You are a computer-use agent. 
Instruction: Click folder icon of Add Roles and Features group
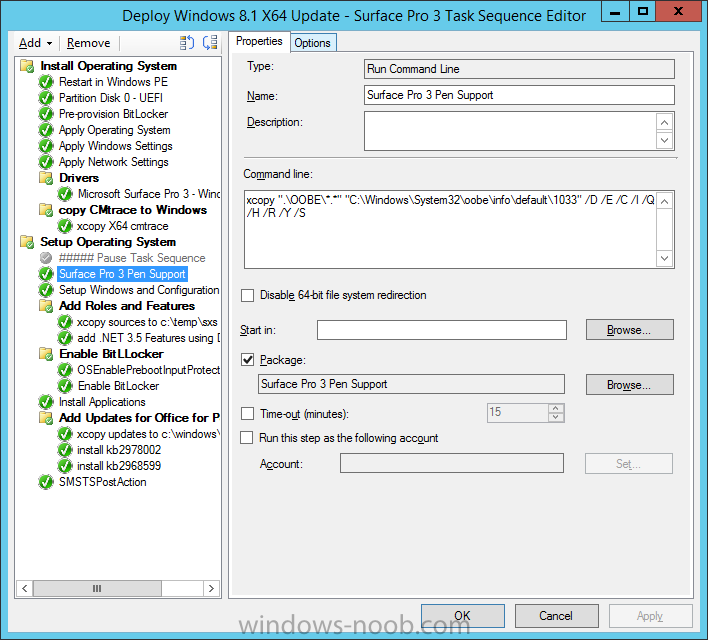[46, 306]
